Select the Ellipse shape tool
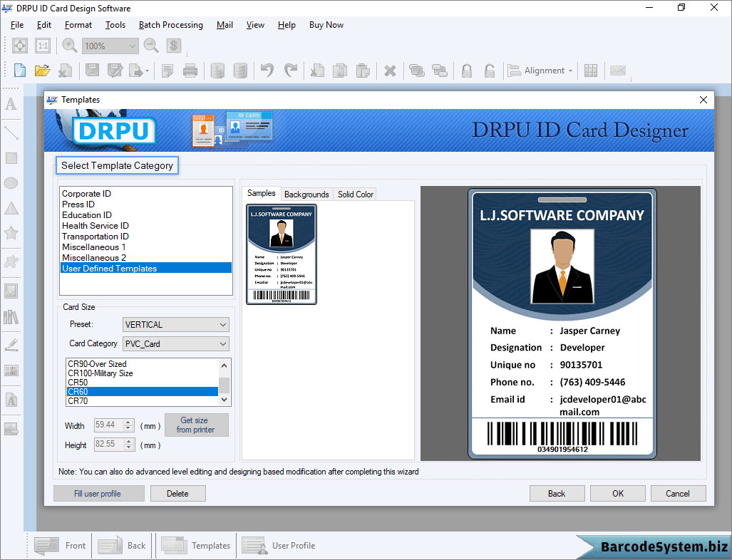Image resolution: width=732 pixels, height=560 pixels. pyautogui.click(x=11, y=183)
